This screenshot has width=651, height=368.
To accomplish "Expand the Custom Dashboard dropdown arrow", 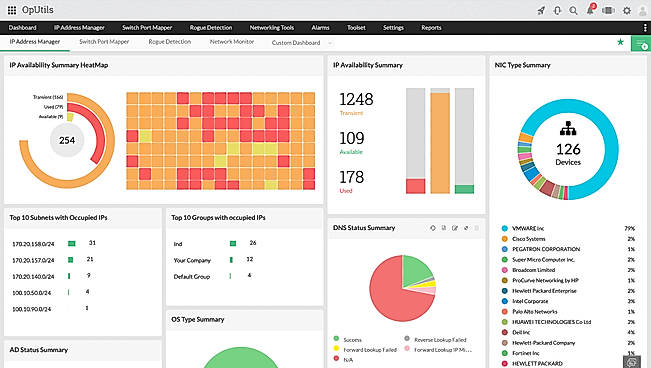I will (330, 43).
